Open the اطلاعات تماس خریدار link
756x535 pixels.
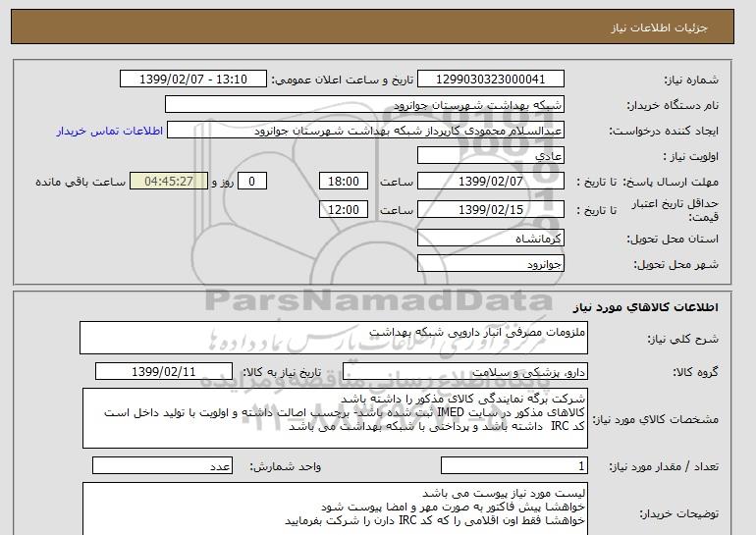(x=110, y=131)
